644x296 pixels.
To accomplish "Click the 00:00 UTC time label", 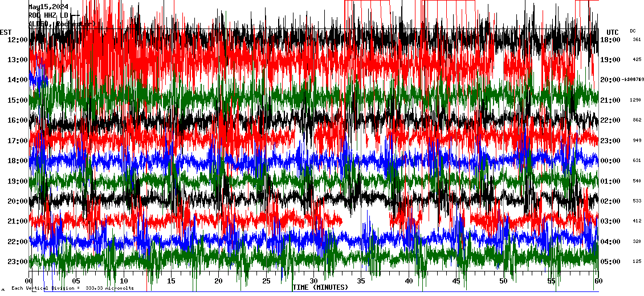I will click(x=610, y=161).
